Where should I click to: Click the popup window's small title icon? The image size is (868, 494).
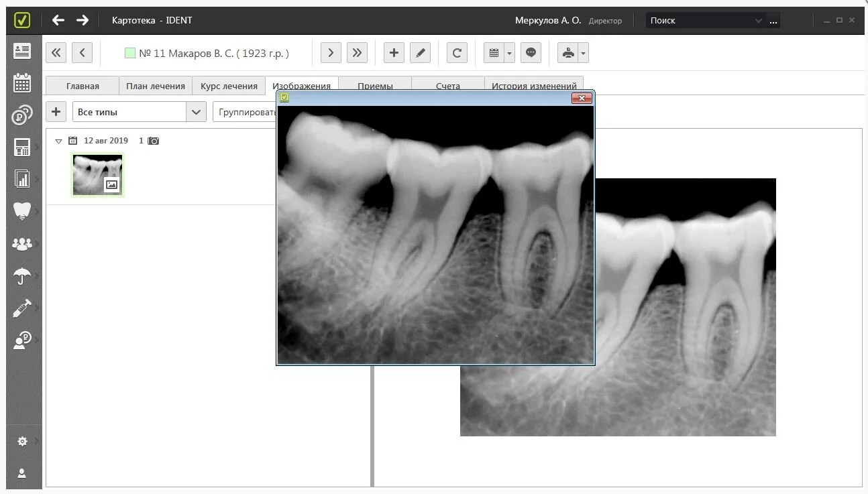pos(284,98)
